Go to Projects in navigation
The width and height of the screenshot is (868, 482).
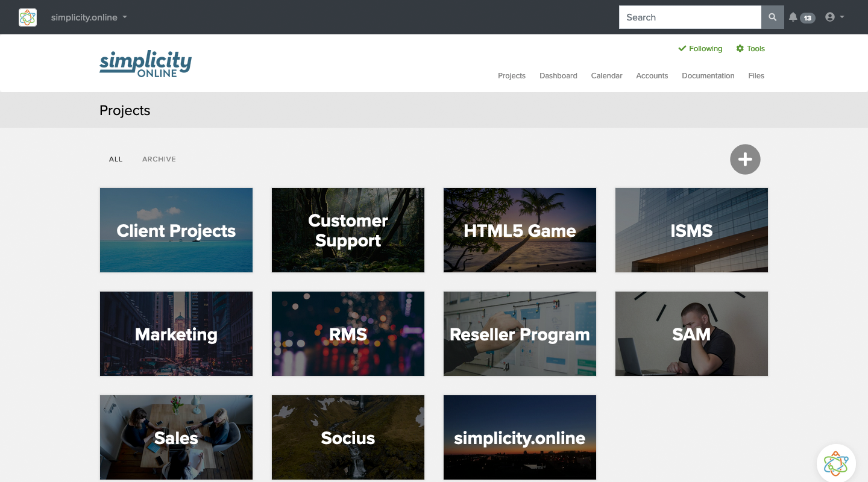pos(512,76)
